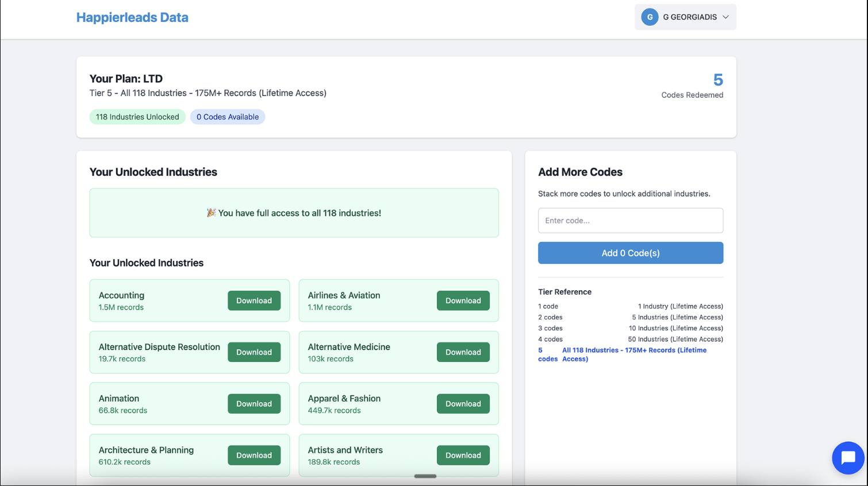The width and height of the screenshot is (868, 486).
Task: Click the 3 codes tier reference row
Action: coord(631,328)
